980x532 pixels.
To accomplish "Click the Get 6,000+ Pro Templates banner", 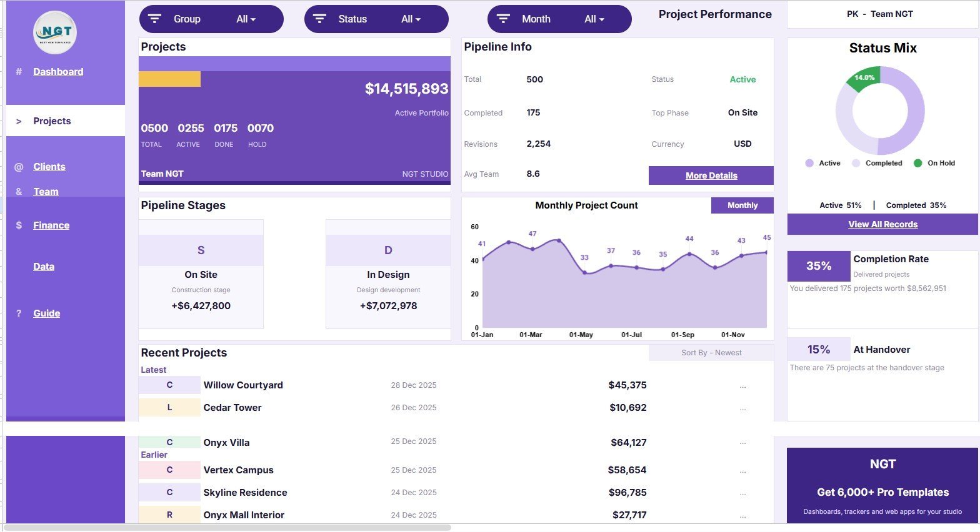I will pos(882,485).
